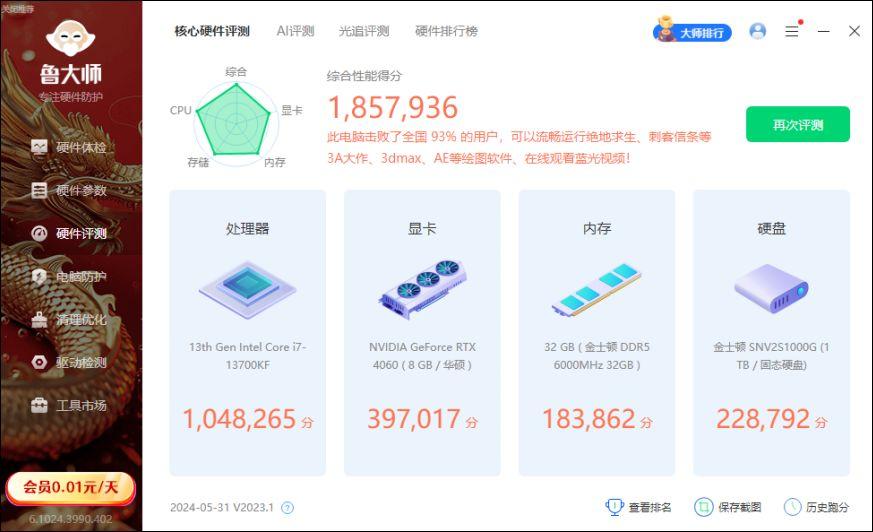Click the 2024-05-31 V2023.1 version text
The width and height of the screenshot is (873, 532).
pyautogui.click(x=222, y=508)
